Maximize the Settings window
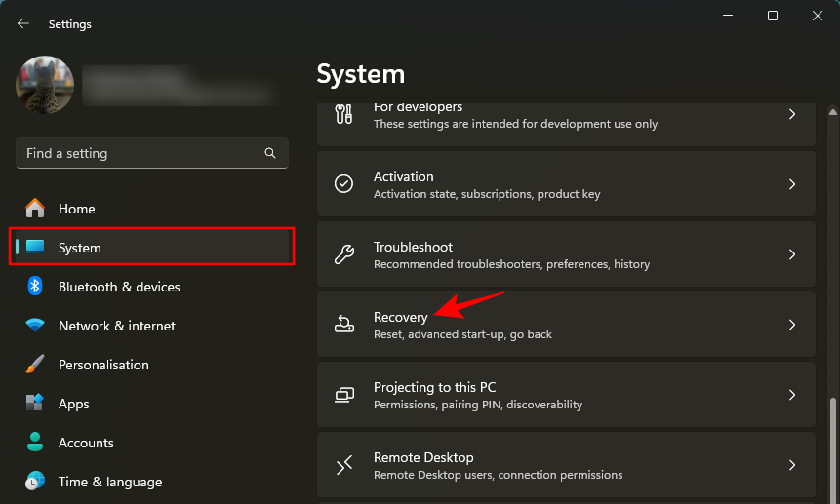This screenshot has height=504, width=840. (x=773, y=16)
